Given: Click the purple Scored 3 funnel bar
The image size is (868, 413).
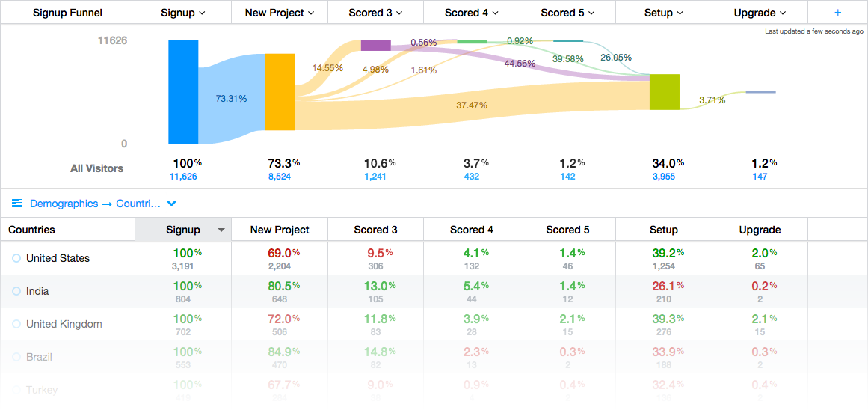Looking at the screenshot, I should pyautogui.click(x=375, y=45).
